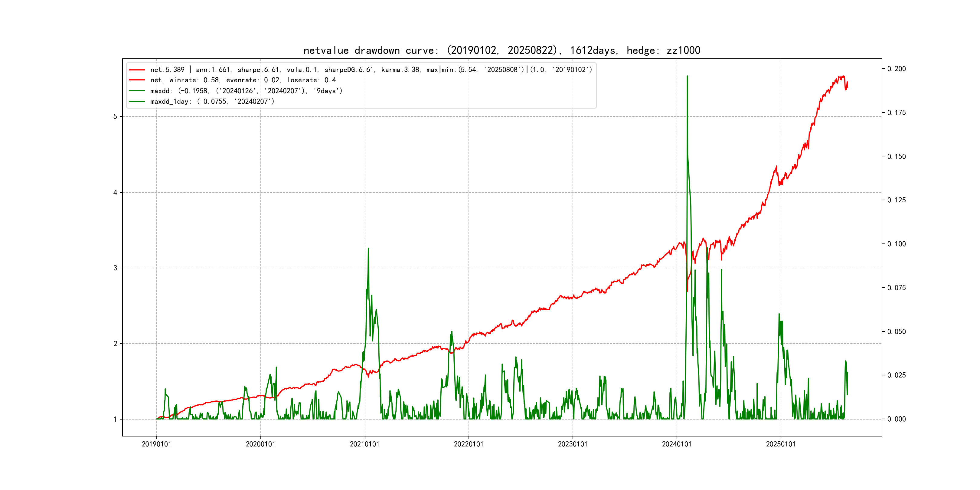Click the right axis tick label 0.000
This screenshot has height=490, width=980.
[x=896, y=419]
